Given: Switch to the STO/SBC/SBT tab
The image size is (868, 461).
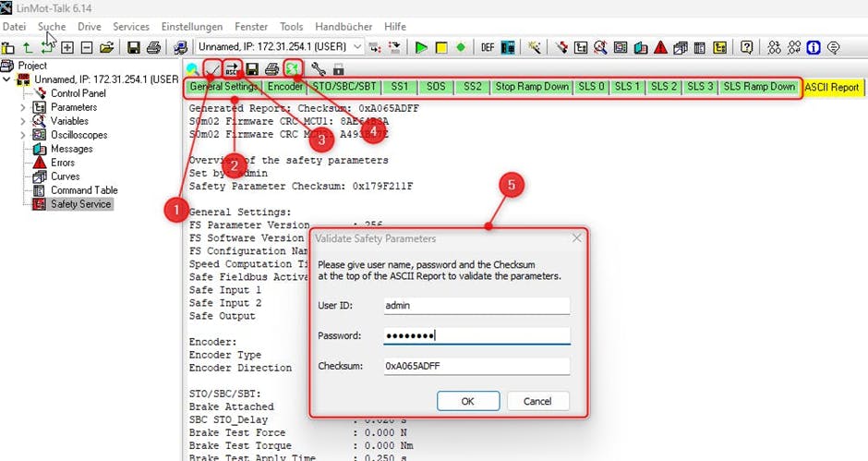Looking at the screenshot, I should click(344, 87).
